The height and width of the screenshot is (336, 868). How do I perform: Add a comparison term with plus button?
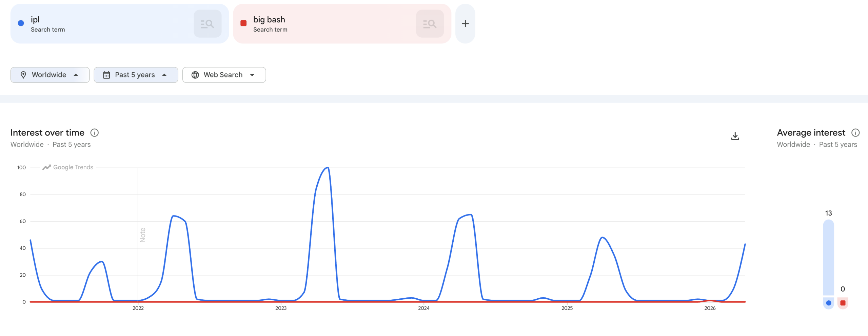click(x=465, y=24)
